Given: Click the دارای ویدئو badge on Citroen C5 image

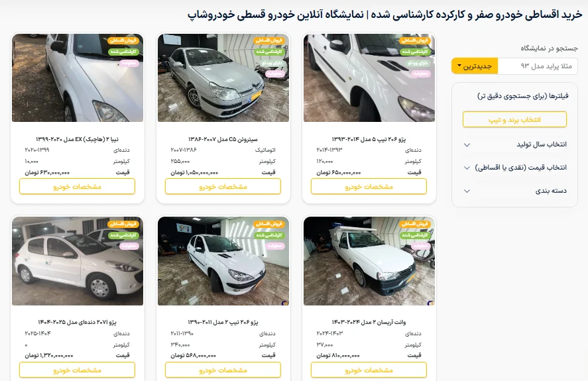Looking at the screenshot, I should click(272, 63).
